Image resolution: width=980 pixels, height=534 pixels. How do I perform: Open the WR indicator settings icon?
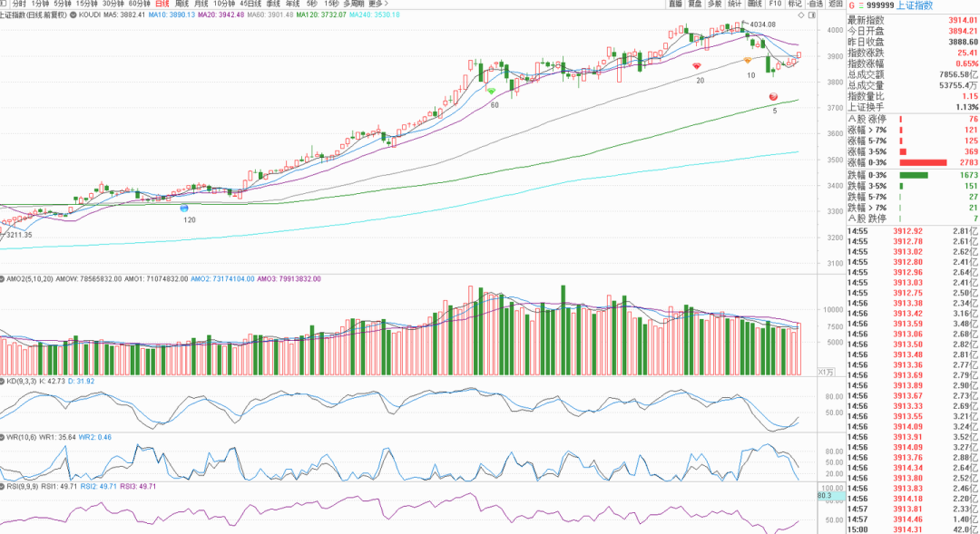(x=3, y=437)
